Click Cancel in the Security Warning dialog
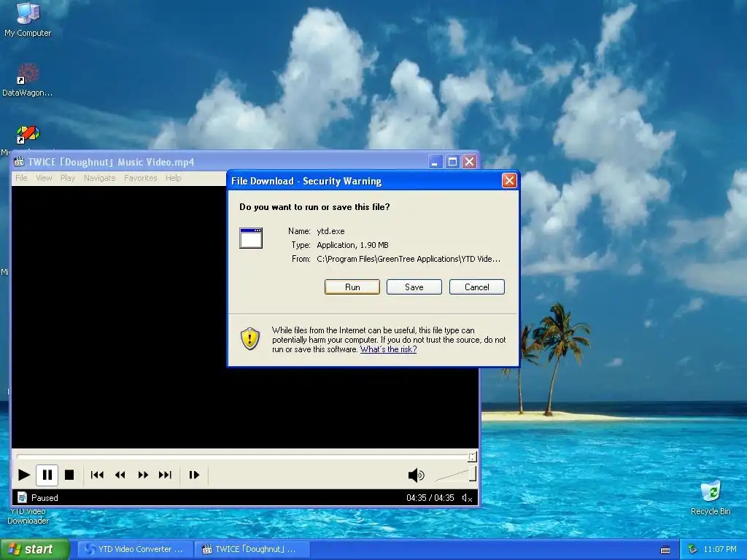Screen dimensions: 747x560 (477, 287)
